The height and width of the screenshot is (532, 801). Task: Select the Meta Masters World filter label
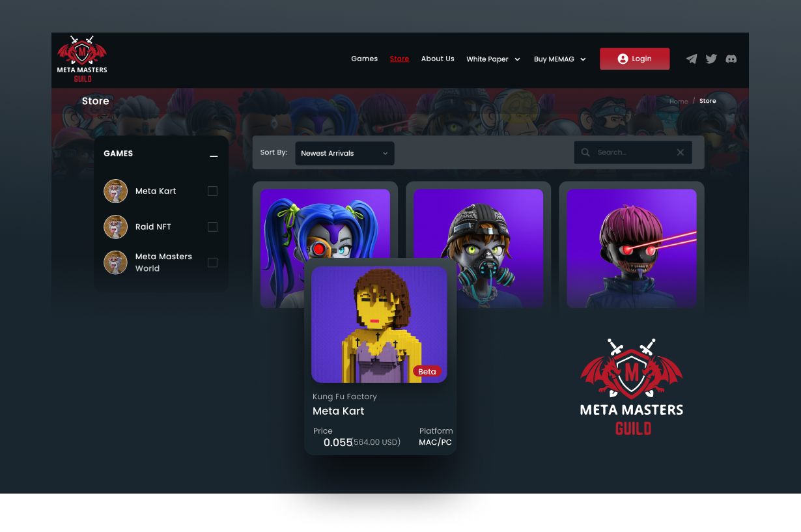[x=163, y=262]
